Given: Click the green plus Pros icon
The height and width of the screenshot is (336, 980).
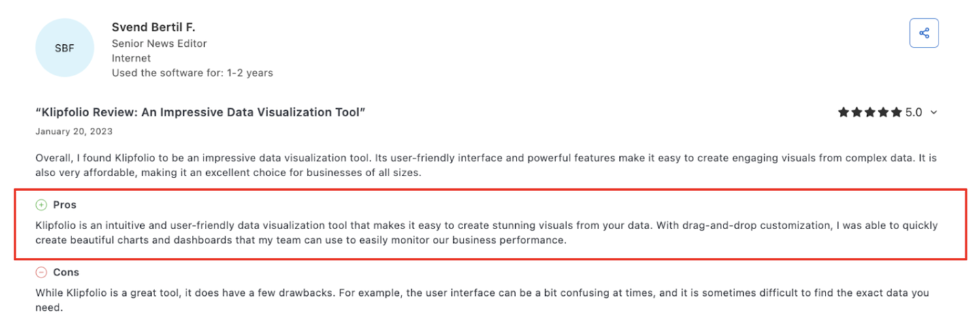Looking at the screenshot, I should [x=42, y=205].
